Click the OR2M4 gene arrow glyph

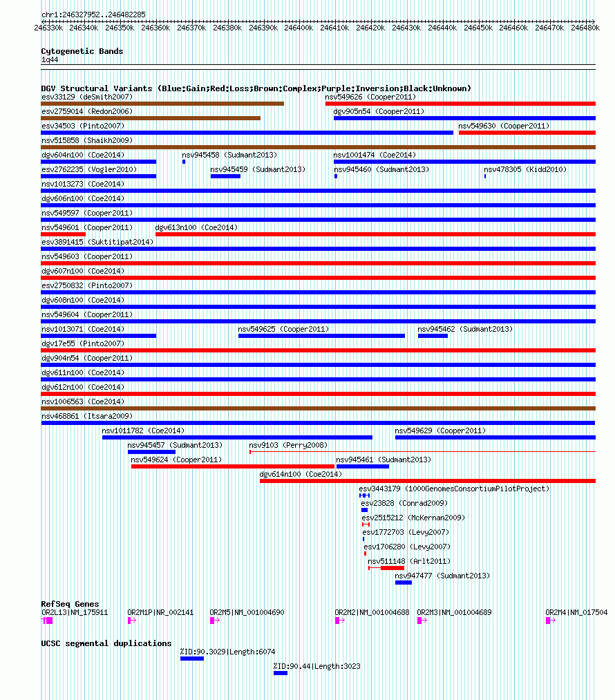(x=550, y=620)
